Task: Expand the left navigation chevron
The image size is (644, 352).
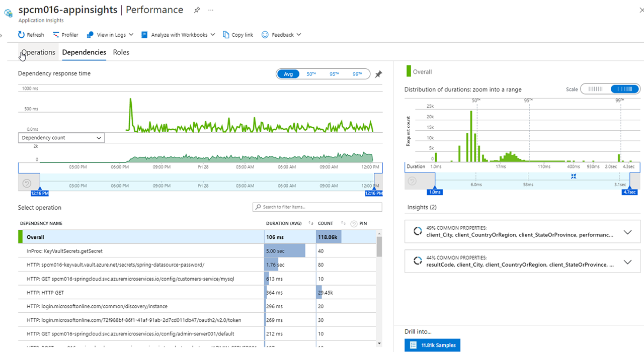Action: pos(2,35)
